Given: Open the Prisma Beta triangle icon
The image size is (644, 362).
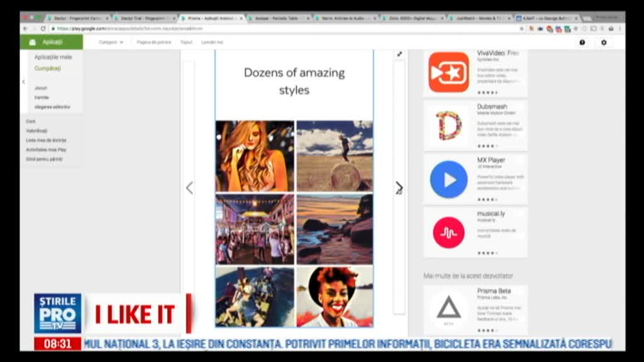Looking at the screenshot, I should click(448, 308).
